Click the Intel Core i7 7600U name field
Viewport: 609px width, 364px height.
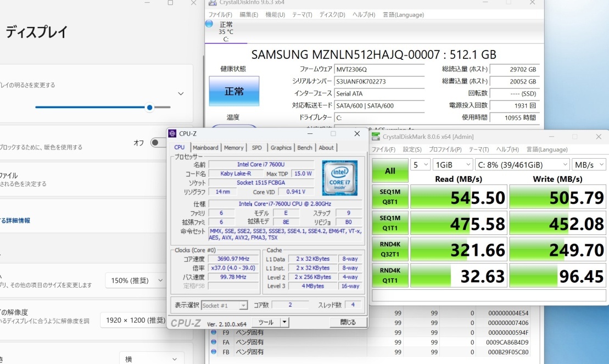click(x=261, y=164)
